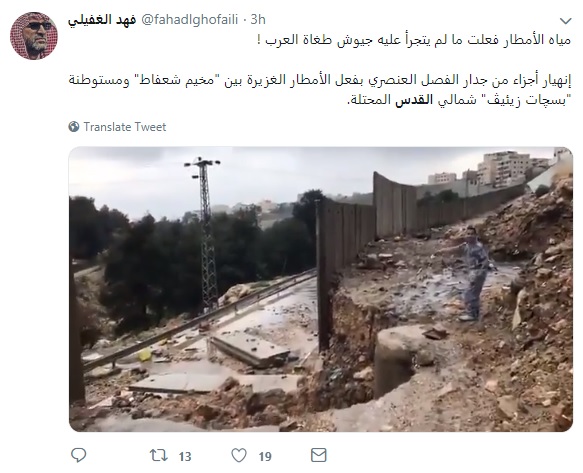
Task: Play the collapsed wall video thumbnail
Action: point(321,289)
